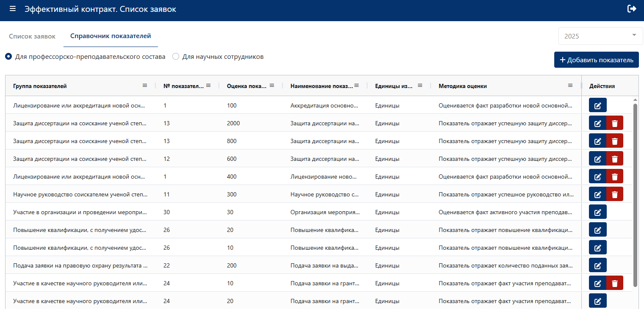Open the hamburger navigation menu
Viewport: 644px width, 309px height.
click(x=13, y=9)
